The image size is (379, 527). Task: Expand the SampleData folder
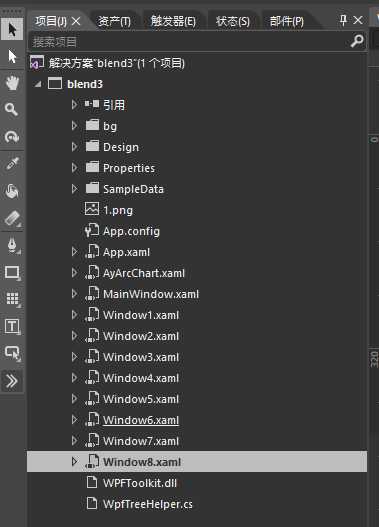tap(75, 189)
